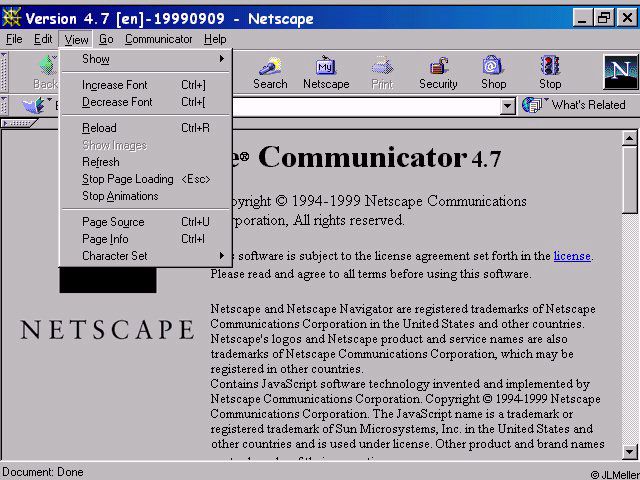The height and width of the screenshot is (480, 640).
Task: Open the Help menu
Action: [x=215, y=39]
